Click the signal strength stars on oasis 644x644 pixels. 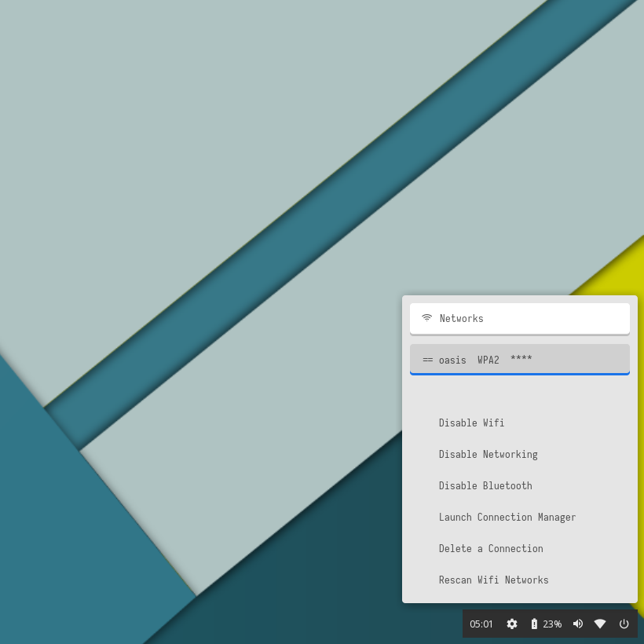tap(521, 360)
